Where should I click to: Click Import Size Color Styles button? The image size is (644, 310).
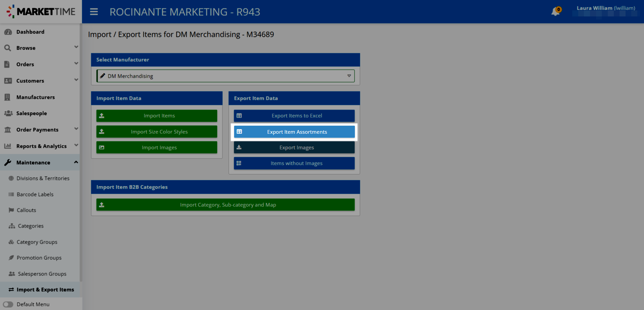[x=157, y=132]
